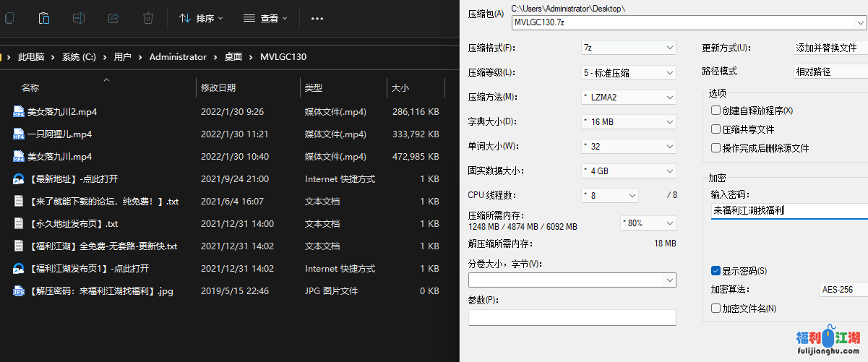Click the 参数 parameters input field
This screenshot has height=362, width=868.
coord(572,317)
